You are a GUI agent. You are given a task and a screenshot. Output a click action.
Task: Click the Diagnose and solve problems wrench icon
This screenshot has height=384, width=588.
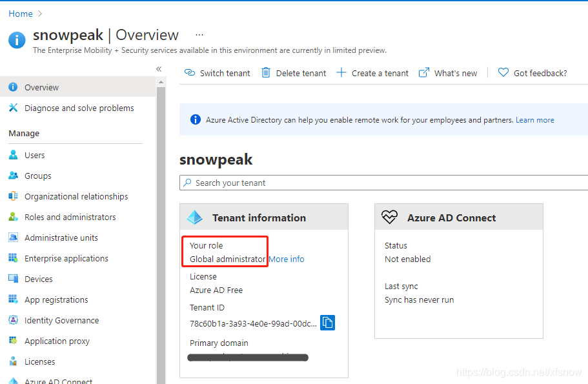tap(13, 108)
